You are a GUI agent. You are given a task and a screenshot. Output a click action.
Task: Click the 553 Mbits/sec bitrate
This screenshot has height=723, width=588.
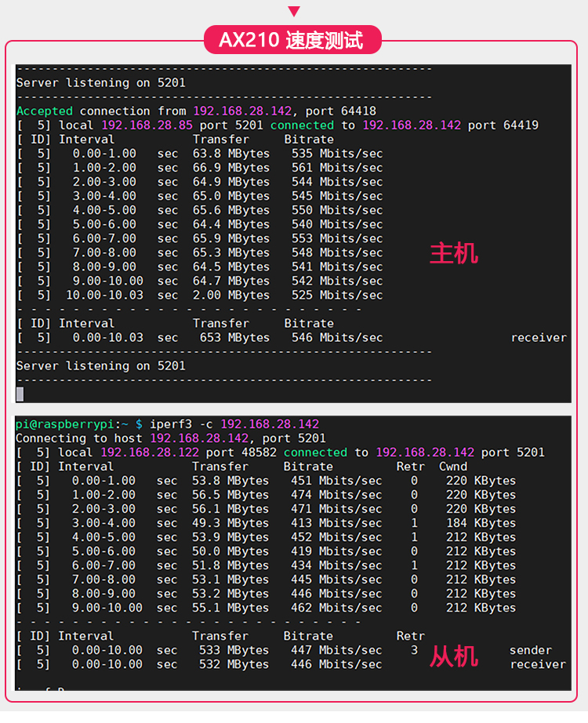pos(337,238)
